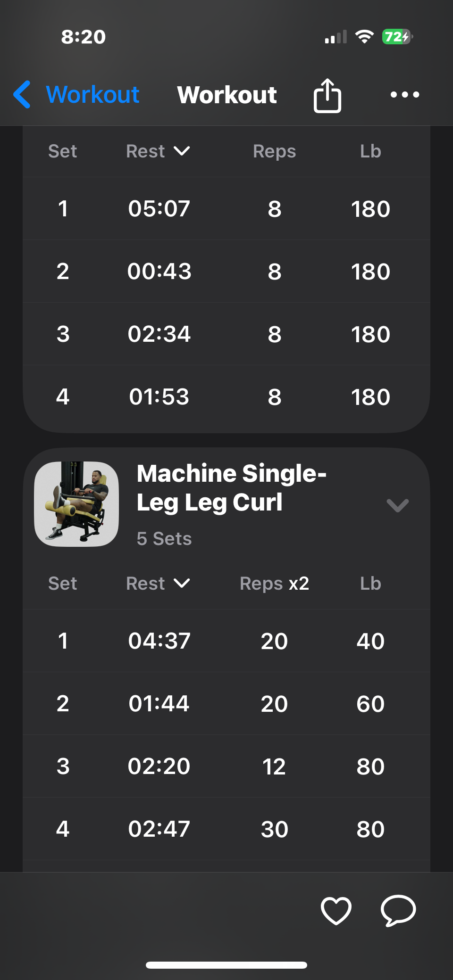Select rest time 05:07 in set 1

tap(159, 209)
